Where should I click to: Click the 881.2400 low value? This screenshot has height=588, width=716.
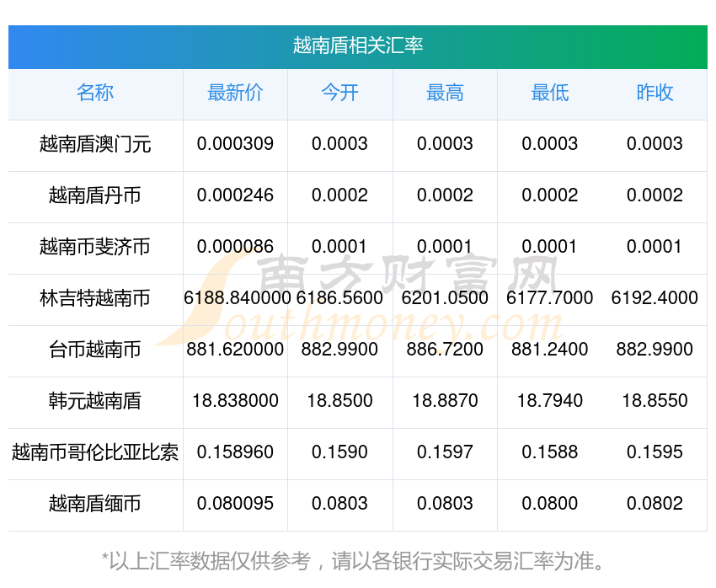(x=550, y=350)
